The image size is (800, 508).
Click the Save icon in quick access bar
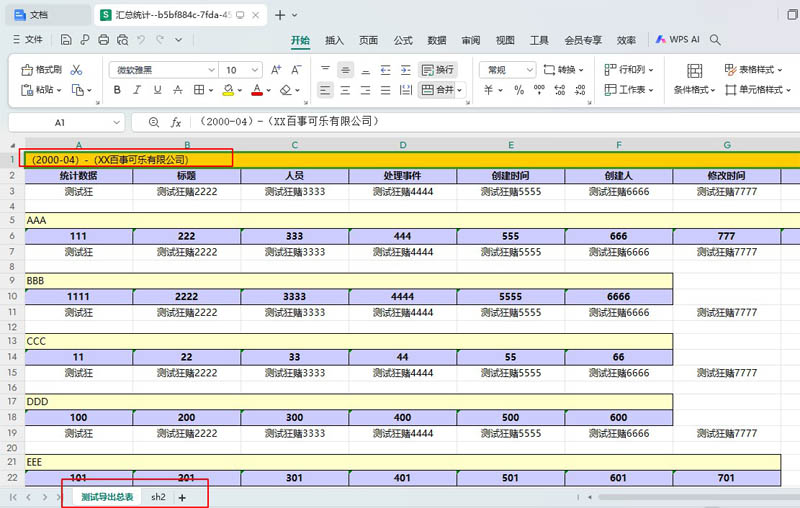[x=66, y=40]
